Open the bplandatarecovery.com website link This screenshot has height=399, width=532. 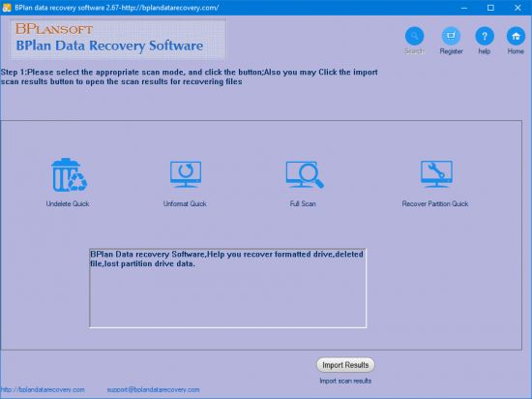pos(43,389)
